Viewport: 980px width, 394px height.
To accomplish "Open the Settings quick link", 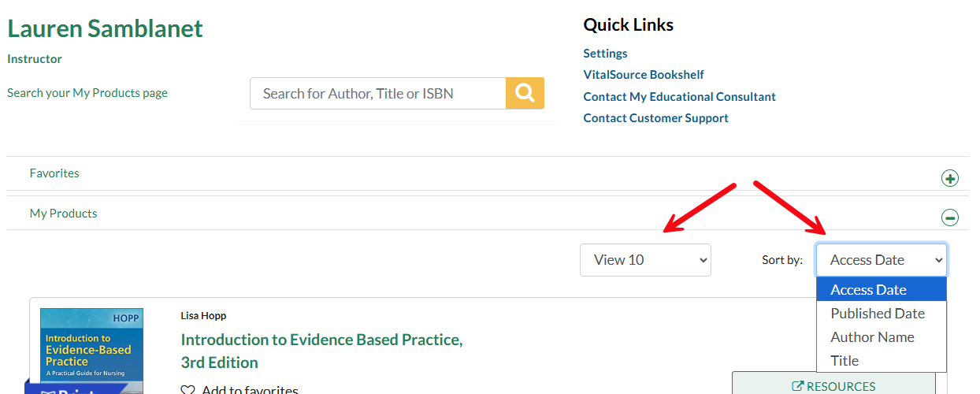I will point(605,54).
